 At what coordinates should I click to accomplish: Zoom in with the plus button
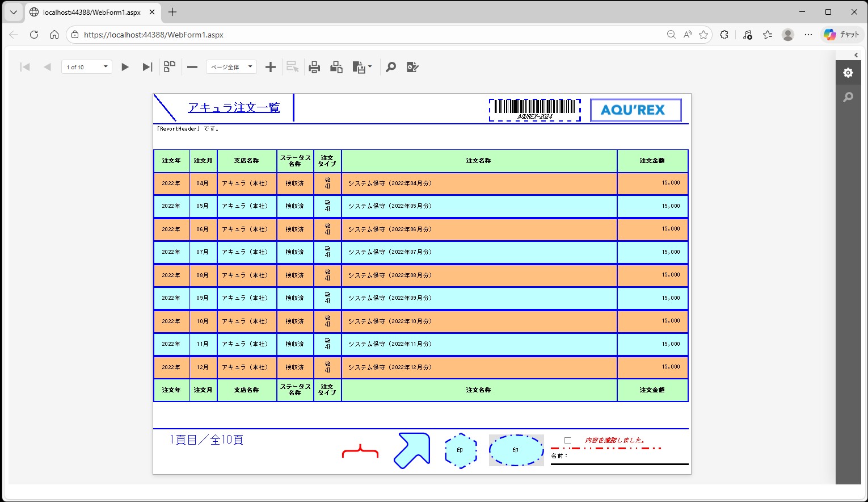(x=271, y=67)
